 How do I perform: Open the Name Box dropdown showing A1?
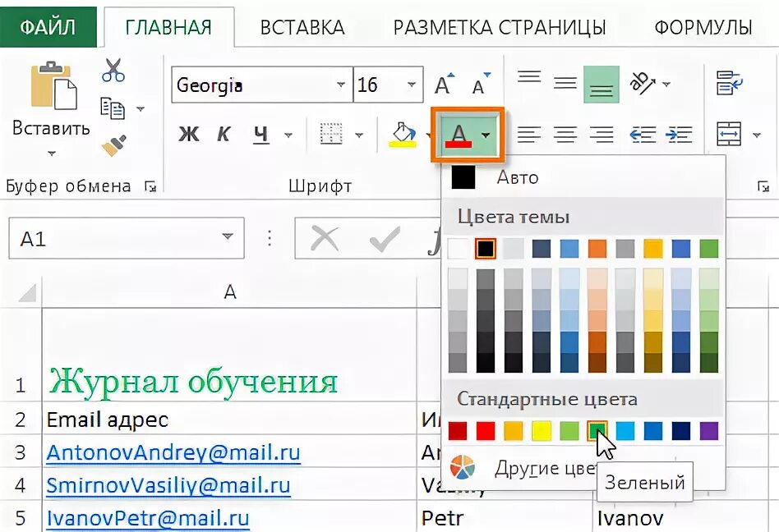(231, 238)
